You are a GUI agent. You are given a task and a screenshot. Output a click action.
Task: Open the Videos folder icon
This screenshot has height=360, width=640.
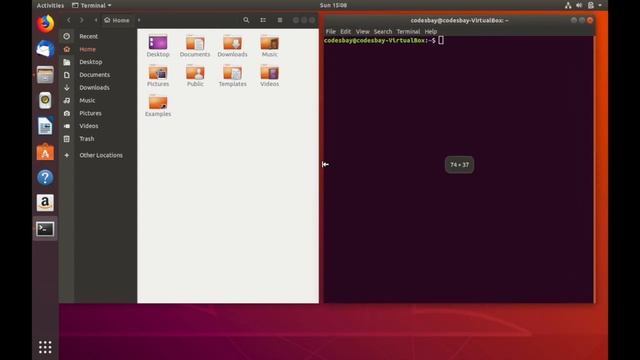269,76
